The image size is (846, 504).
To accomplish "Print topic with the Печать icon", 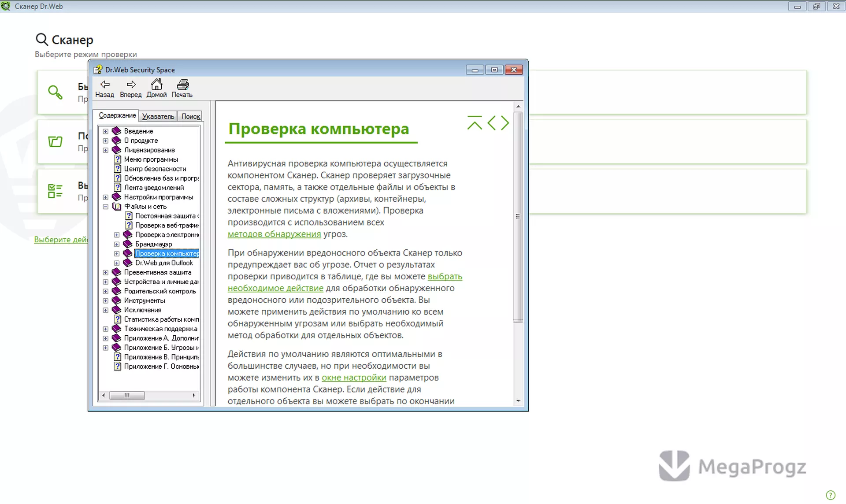I will pos(182,88).
